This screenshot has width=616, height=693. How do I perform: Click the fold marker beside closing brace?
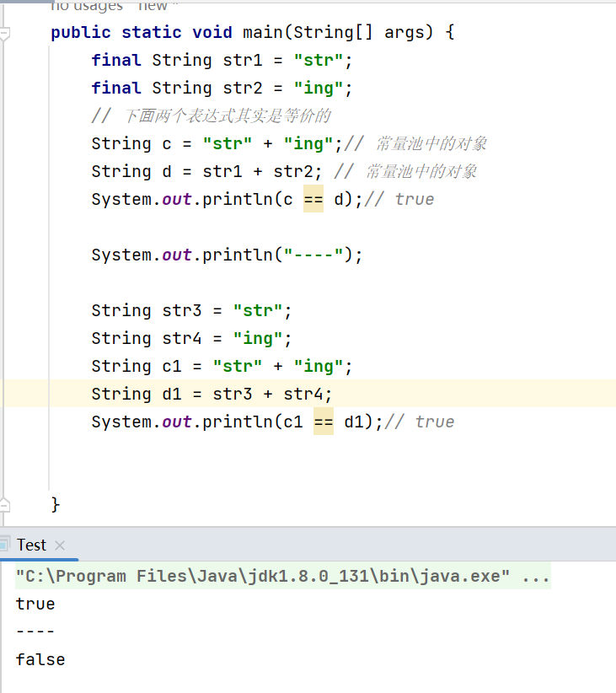pyautogui.click(x=4, y=505)
